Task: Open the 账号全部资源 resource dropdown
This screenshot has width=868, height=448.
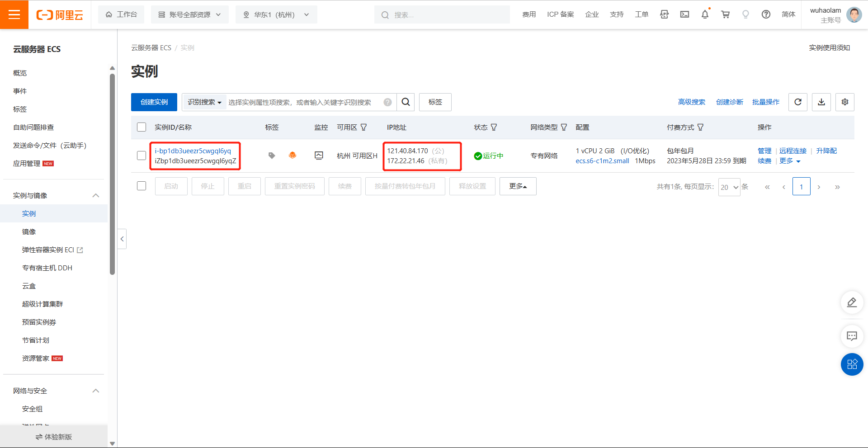Action: pos(190,14)
